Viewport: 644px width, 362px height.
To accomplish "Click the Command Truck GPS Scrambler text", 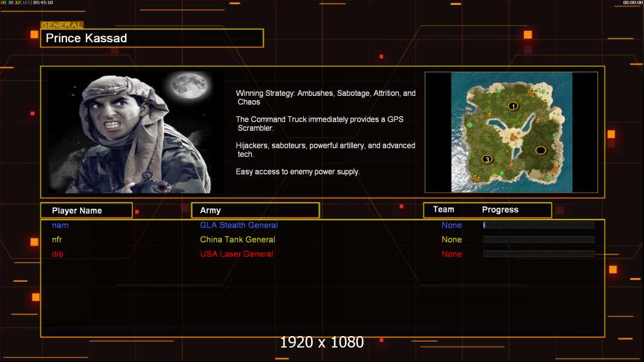I will coord(320,124).
